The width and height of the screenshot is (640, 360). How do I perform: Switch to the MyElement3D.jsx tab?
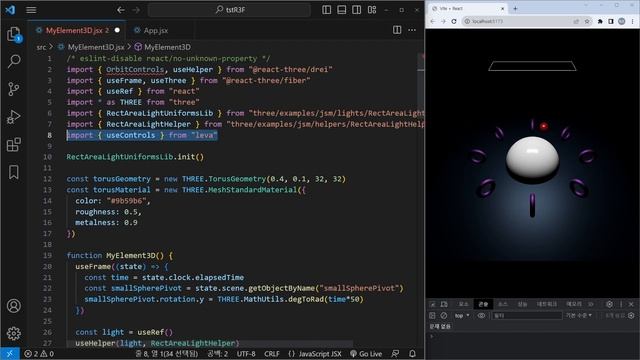[x=77, y=30]
